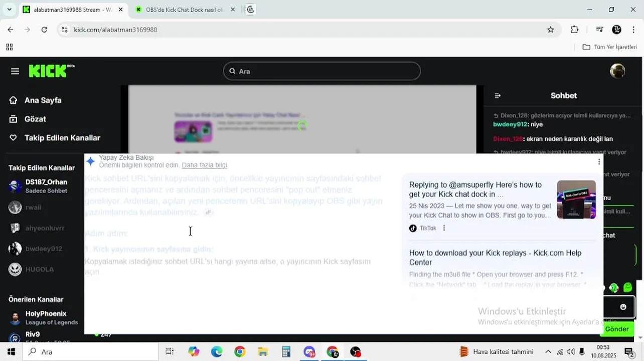Collapse chat with Sohbet panel icon

click(498, 96)
